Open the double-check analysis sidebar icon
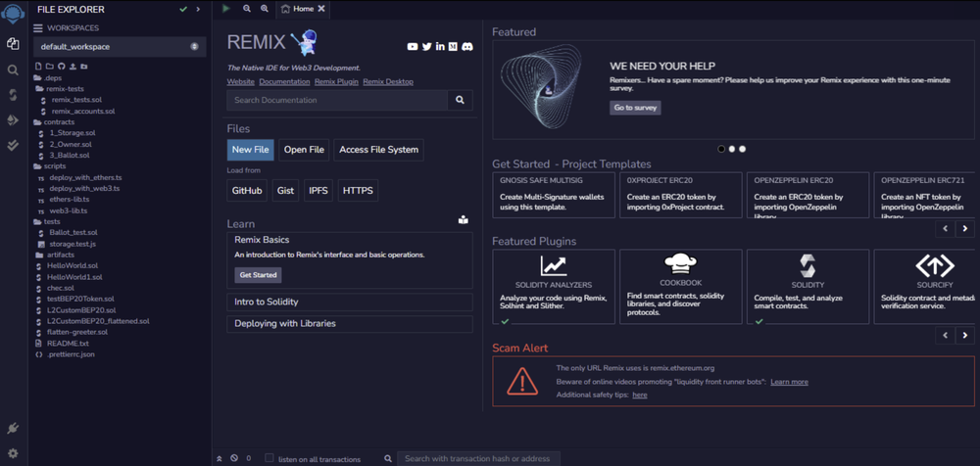Image resolution: width=980 pixels, height=466 pixels. click(x=13, y=145)
